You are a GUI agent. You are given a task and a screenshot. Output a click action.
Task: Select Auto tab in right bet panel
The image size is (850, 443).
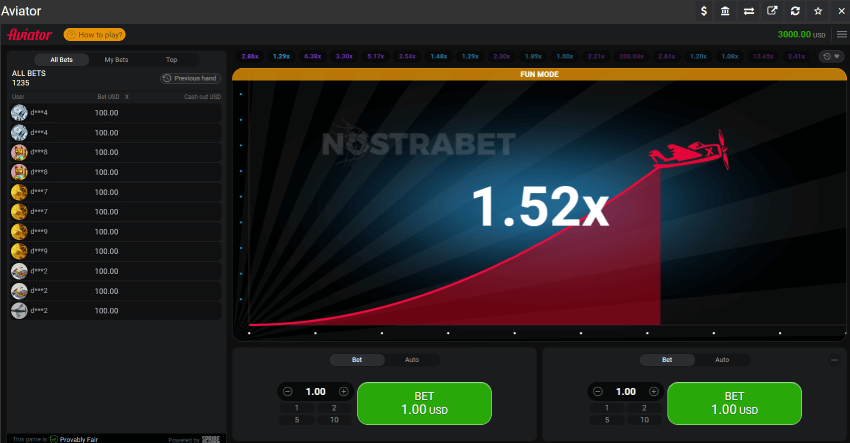(x=722, y=360)
